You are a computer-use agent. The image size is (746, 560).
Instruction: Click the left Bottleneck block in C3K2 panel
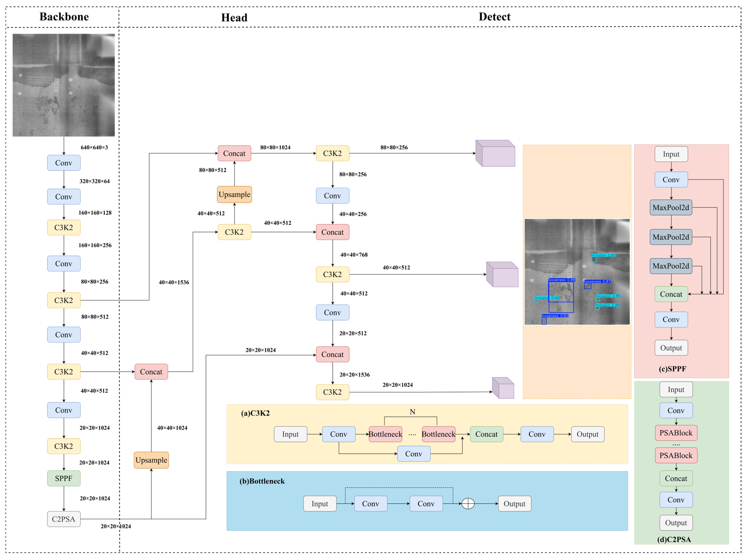point(385,434)
